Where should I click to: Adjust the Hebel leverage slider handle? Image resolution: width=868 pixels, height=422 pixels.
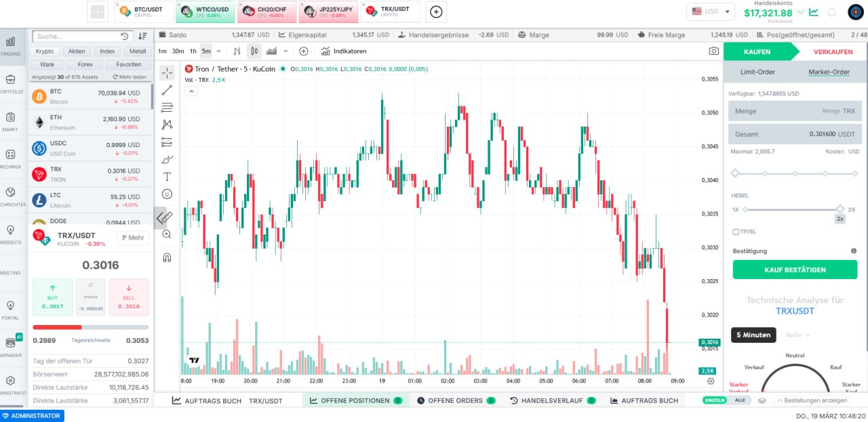coord(840,209)
